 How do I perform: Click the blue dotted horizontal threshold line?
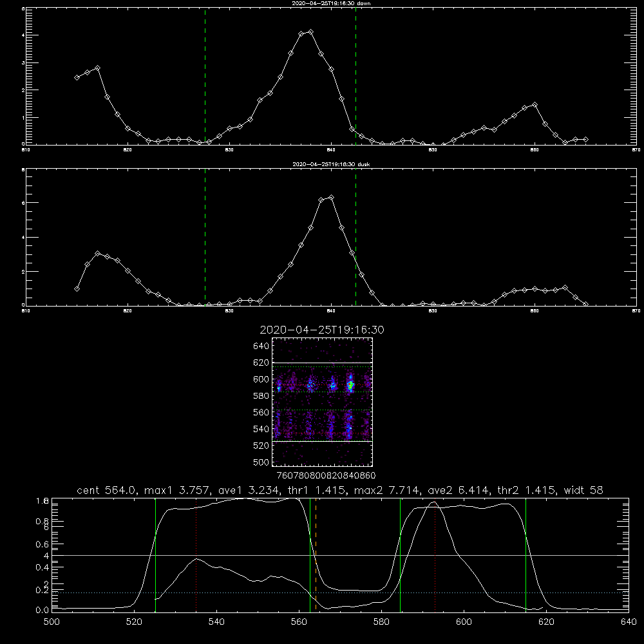tap(340, 592)
